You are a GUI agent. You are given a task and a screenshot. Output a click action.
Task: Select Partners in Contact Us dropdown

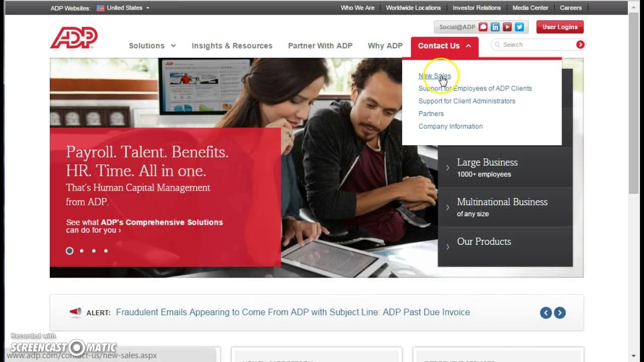pos(431,114)
